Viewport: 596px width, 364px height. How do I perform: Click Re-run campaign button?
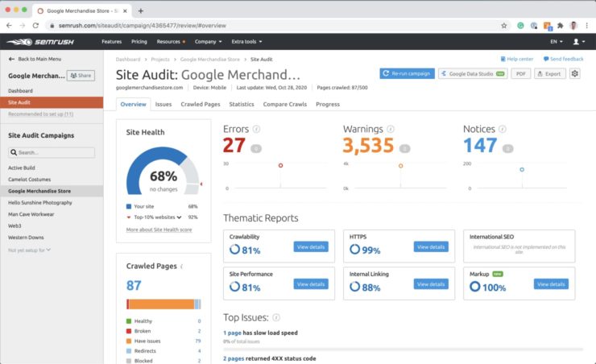[407, 73]
